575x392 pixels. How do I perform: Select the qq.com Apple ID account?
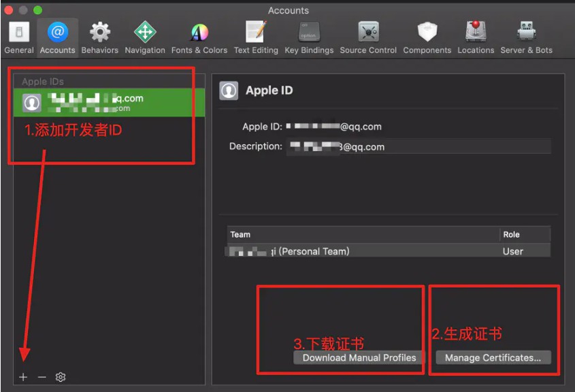[109, 103]
